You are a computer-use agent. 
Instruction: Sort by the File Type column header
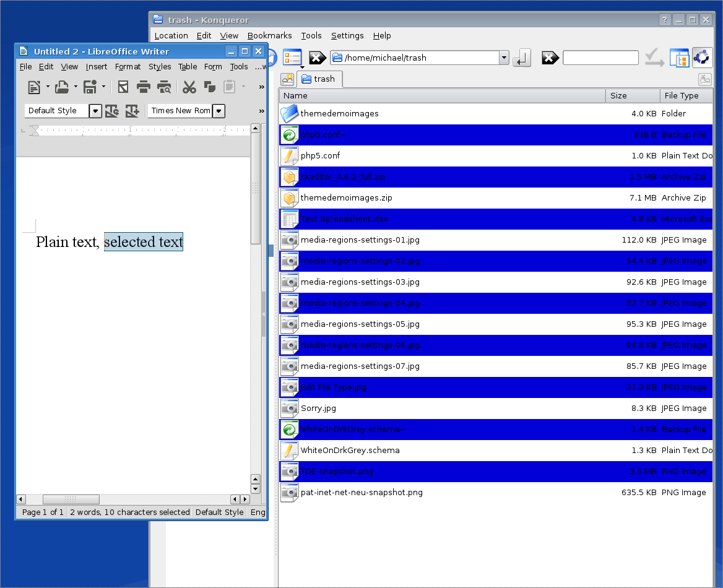(686, 95)
